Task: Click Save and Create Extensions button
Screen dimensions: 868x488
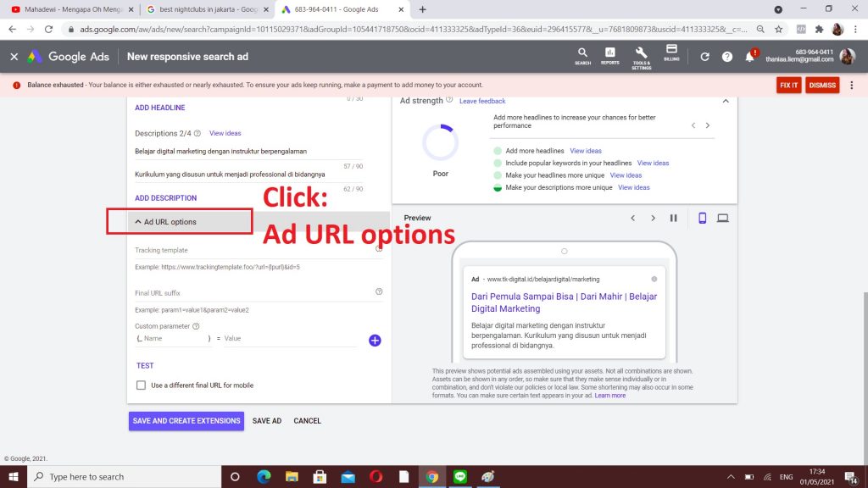Action: point(186,421)
